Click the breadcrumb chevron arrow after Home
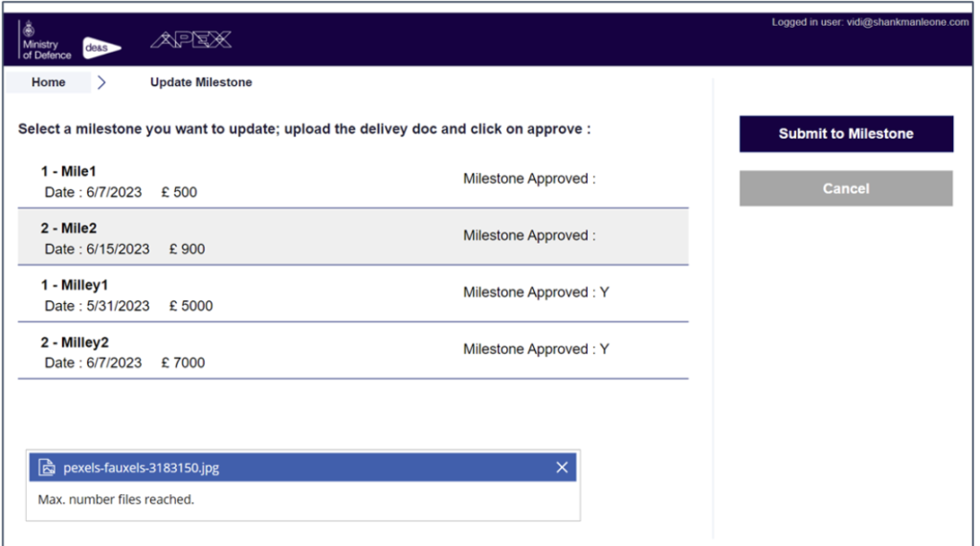 101,82
